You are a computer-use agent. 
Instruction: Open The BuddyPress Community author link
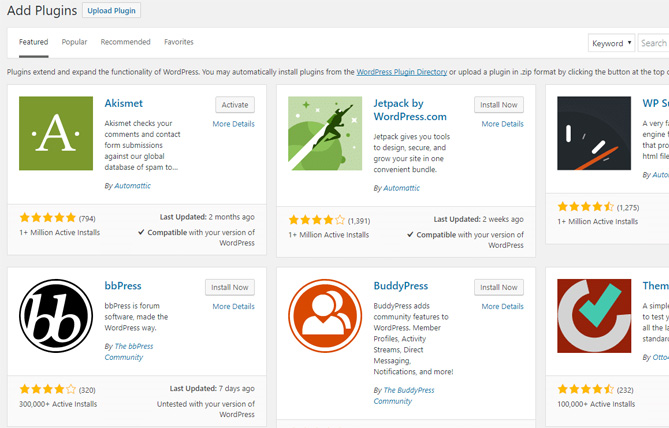point(404,396)
